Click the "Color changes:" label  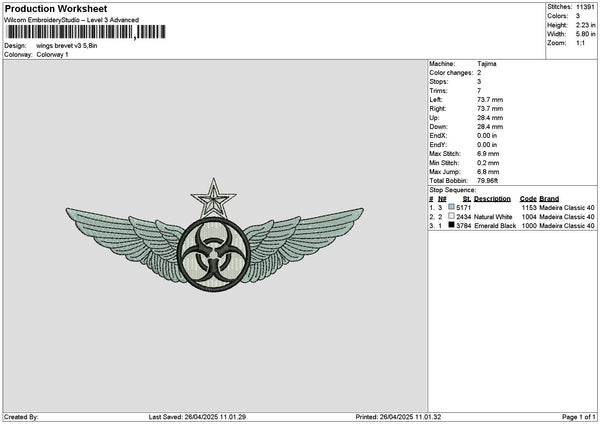point(451,73)
